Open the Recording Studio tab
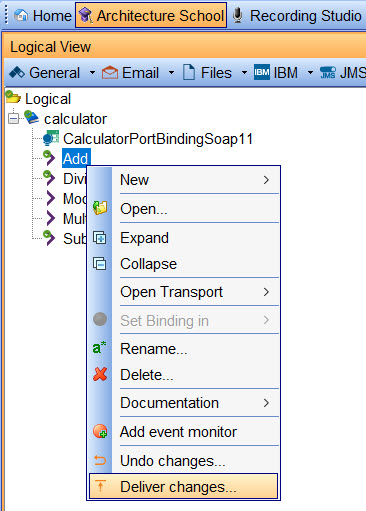Image resolution: width=366 pixels, height=511 pixels. pyautogui.click(x=297, y=15)
